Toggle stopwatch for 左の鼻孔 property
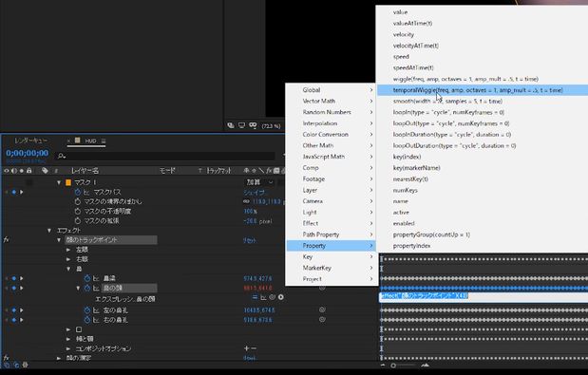 click(87, 310)
